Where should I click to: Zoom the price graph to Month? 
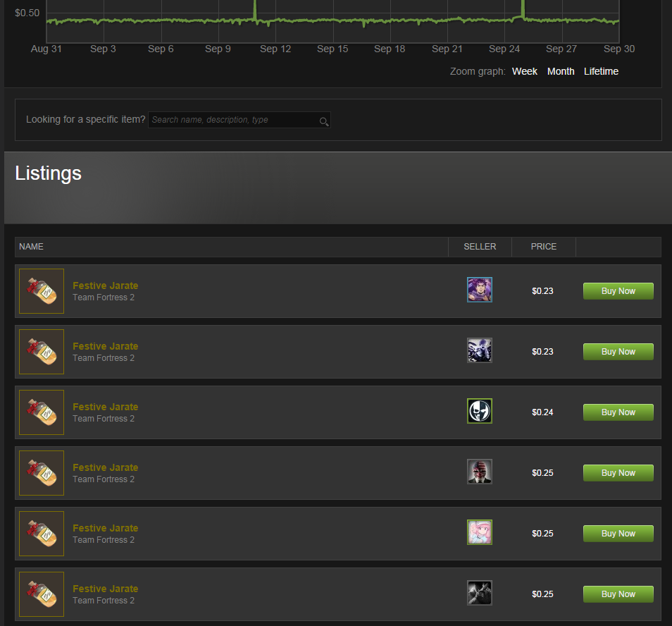pos(561,72)
